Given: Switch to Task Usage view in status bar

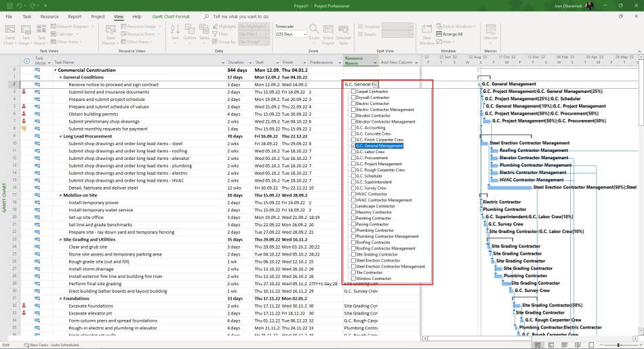Looking at the screenshot, I should tap(551, 345).
